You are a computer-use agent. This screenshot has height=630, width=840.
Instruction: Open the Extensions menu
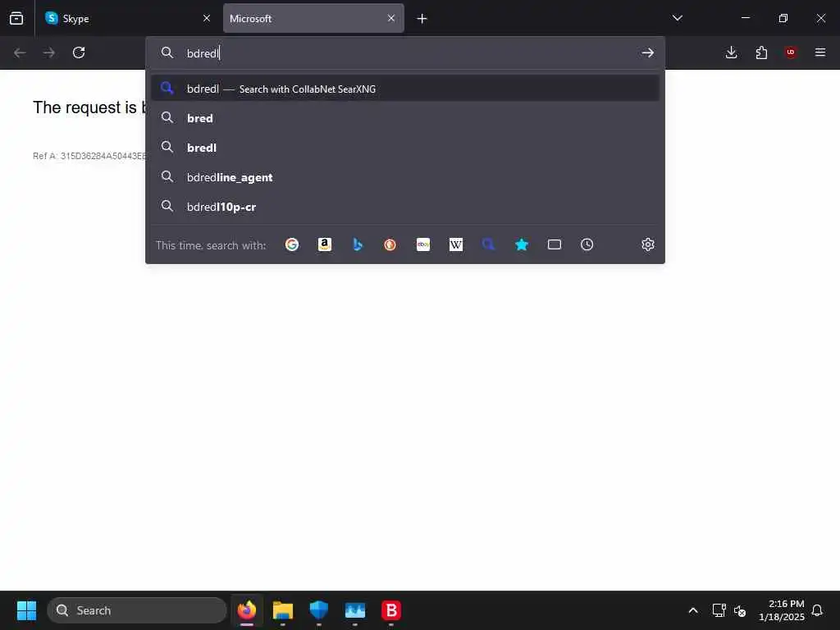coord(761,52)
